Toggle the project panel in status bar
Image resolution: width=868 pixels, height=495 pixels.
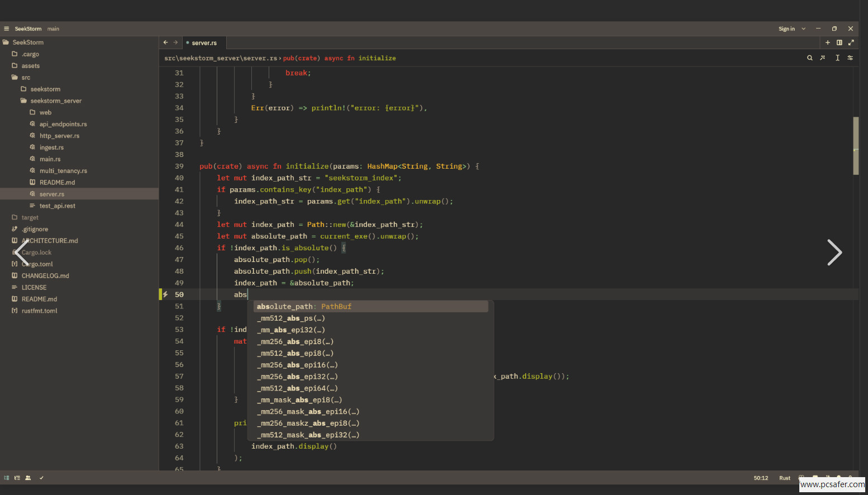coord(7,478)
